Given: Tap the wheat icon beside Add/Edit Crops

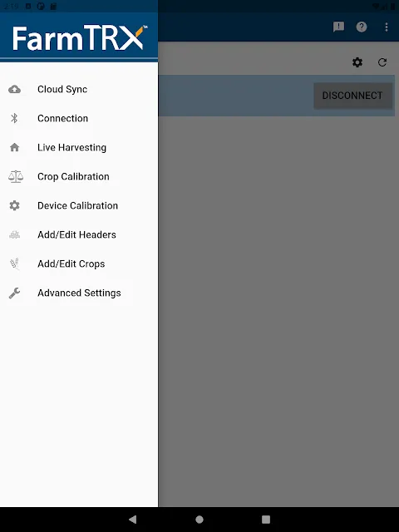Looking at the screenshot, I should pyautogui.click(x=15, y=264).
